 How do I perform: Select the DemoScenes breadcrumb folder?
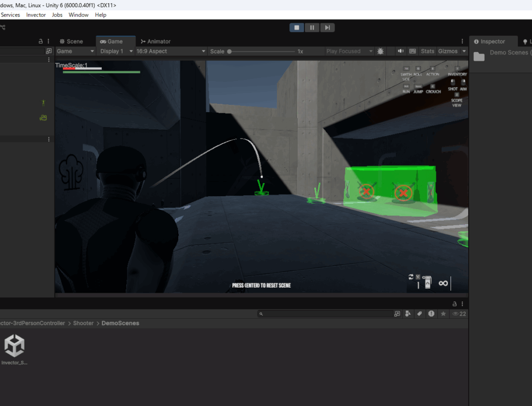pyautogui.click(x=120, y=323)
